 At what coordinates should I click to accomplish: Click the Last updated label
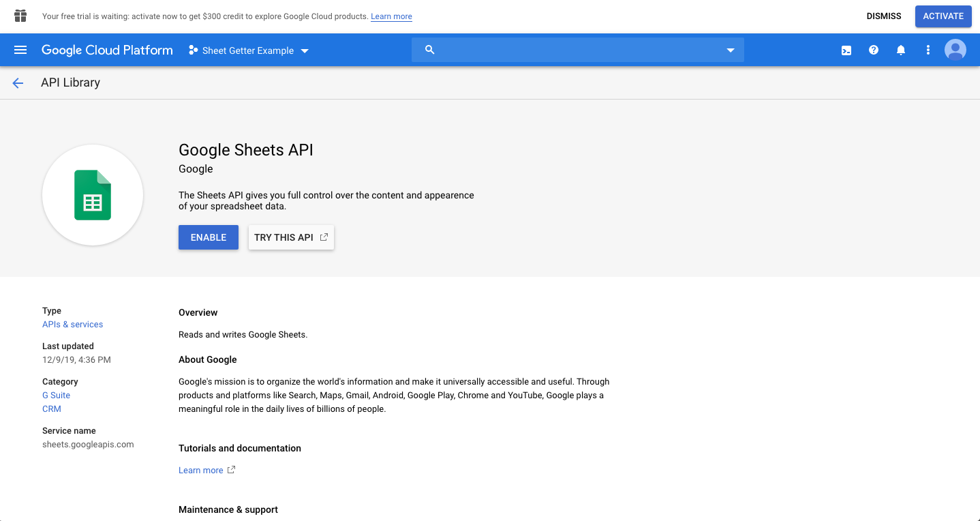click(x=68, y=346)
